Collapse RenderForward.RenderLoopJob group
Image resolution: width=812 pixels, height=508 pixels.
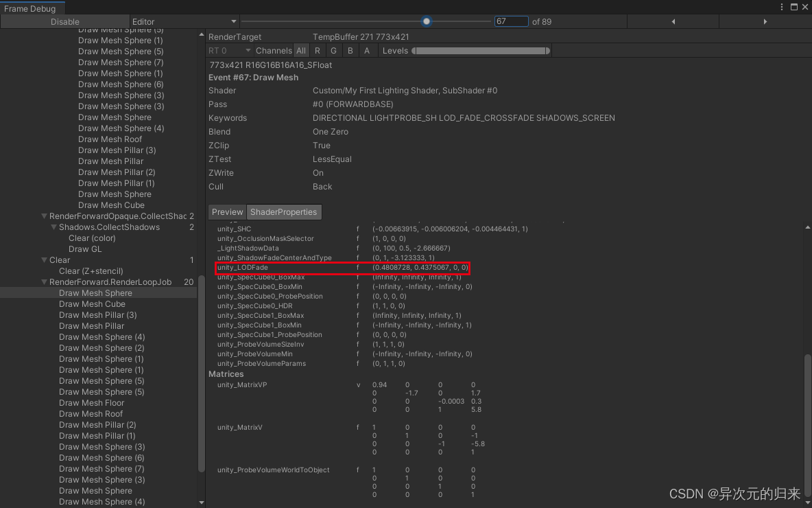(x=45, y=282)
